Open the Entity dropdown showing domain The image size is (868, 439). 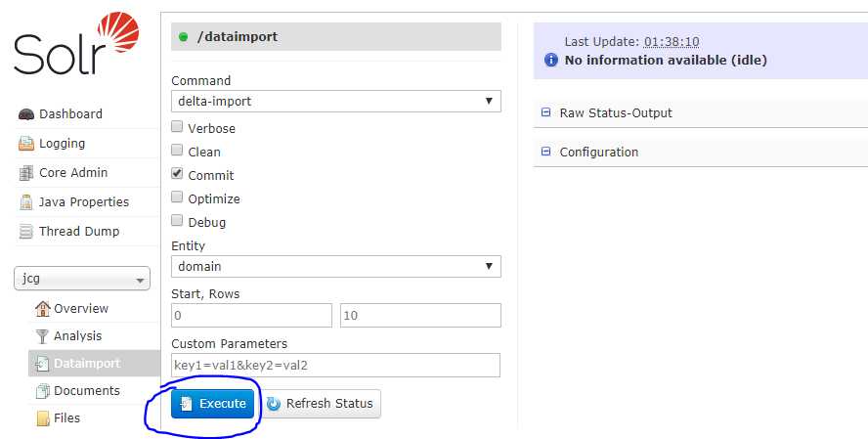(335, 266)
